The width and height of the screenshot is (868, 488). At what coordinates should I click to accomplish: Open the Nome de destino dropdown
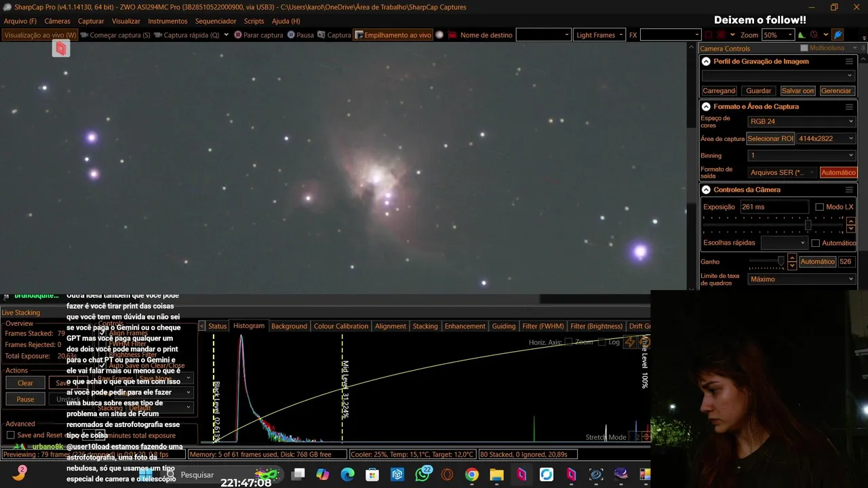point(544,35)
